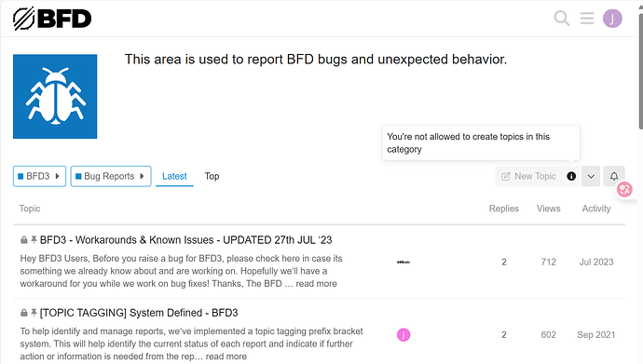This screenshot has width=643, height=364.
Task: Open the hamburger menu icon
Action: pyautogui.click(x=587, y=19)
